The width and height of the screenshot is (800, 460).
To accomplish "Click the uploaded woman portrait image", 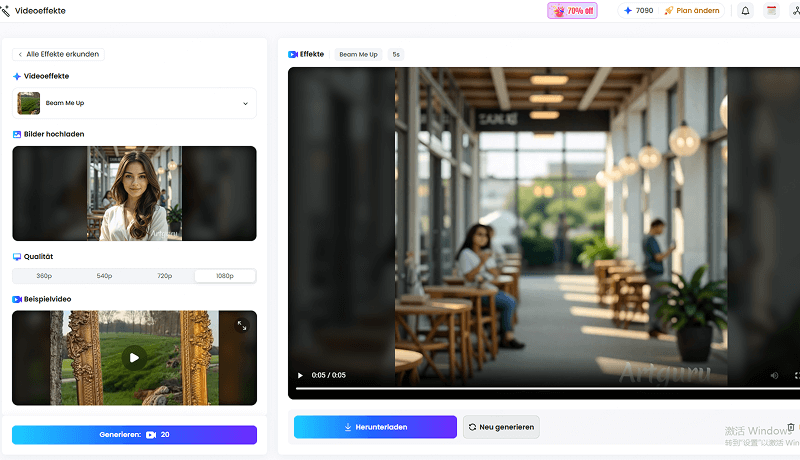I will pos(134,193).
